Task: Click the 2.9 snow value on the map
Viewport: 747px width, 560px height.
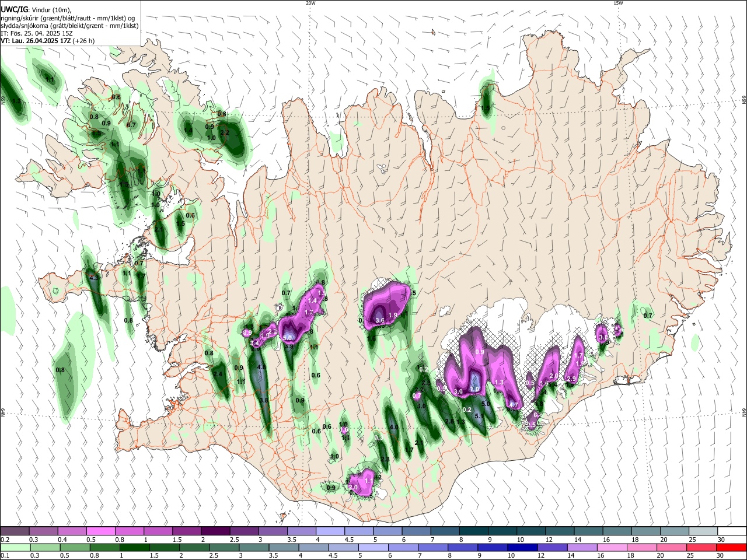Action: [571, 379]
